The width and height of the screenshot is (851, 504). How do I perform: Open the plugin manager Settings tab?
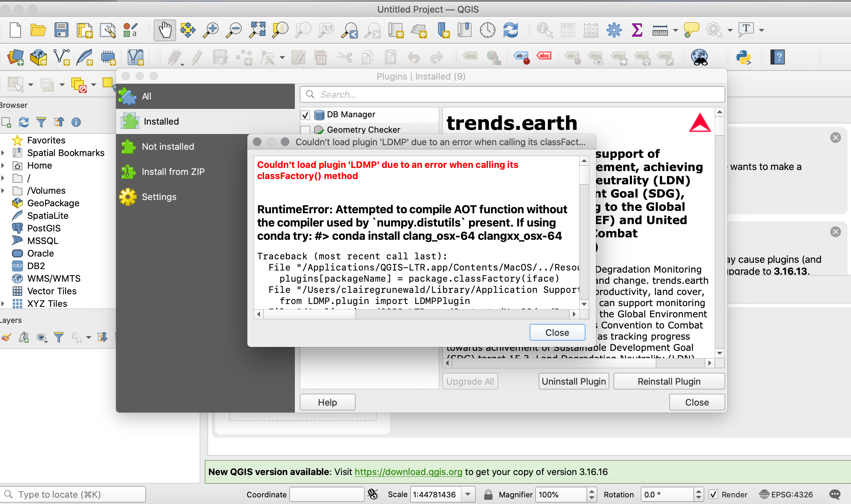pyautogui.click(x=159, y=197)
